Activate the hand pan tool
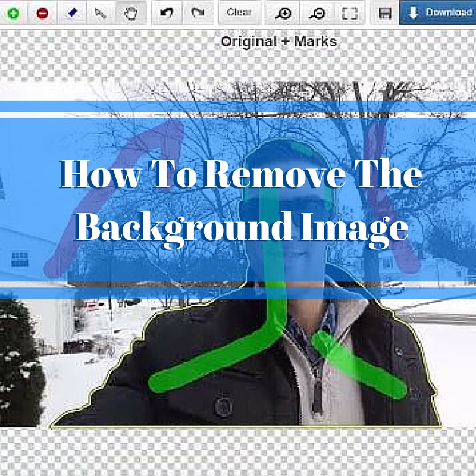 tap(131, 12)
